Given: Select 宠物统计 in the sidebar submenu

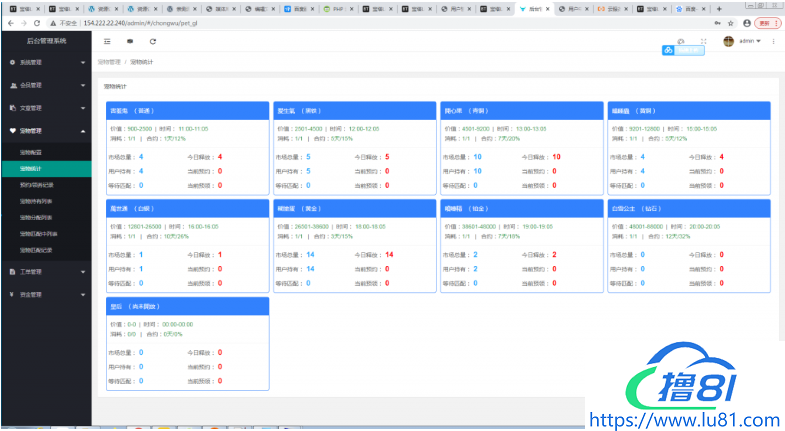Looking at the screenshot, I should [x=31, y=169].
